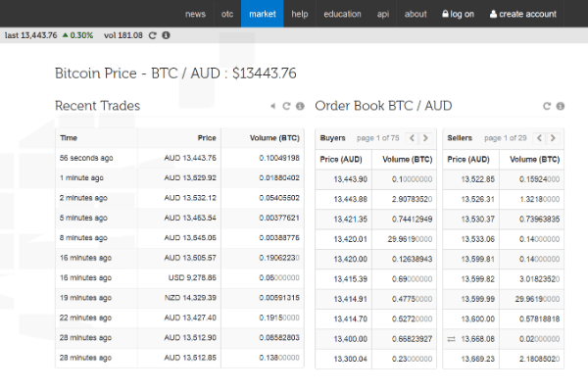Open info for Order Book panel
This screenshot has height=392, width=588.
coord(561,106)
